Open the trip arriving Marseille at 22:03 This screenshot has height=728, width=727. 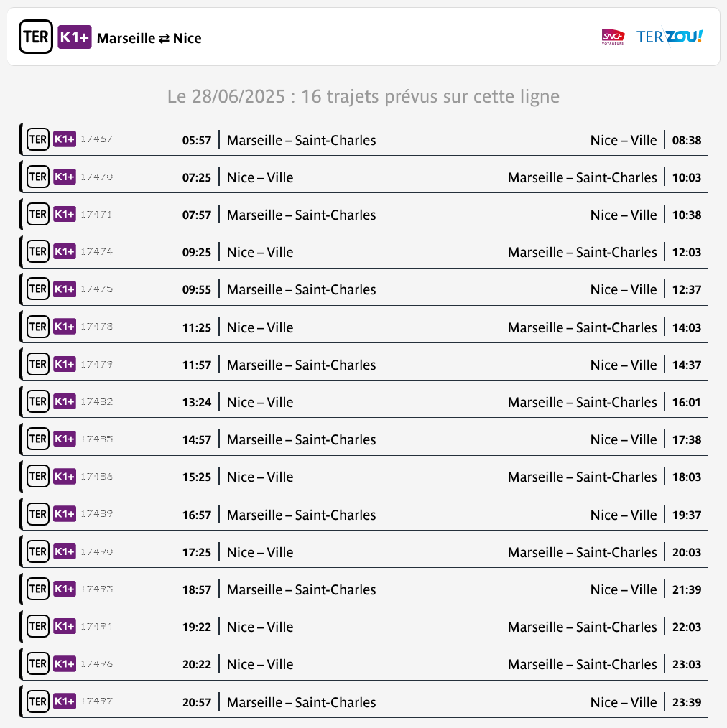click(x=363, y=626)
